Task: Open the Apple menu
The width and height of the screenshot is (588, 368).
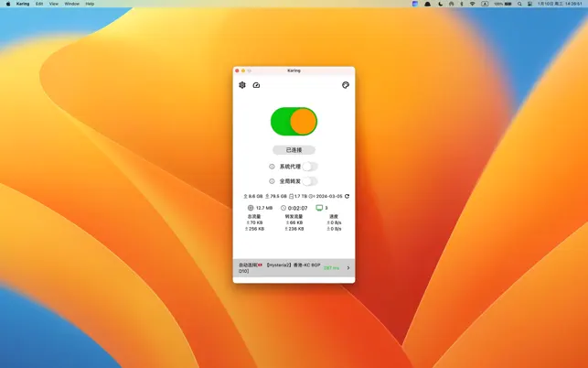Action: coord(8,4)
